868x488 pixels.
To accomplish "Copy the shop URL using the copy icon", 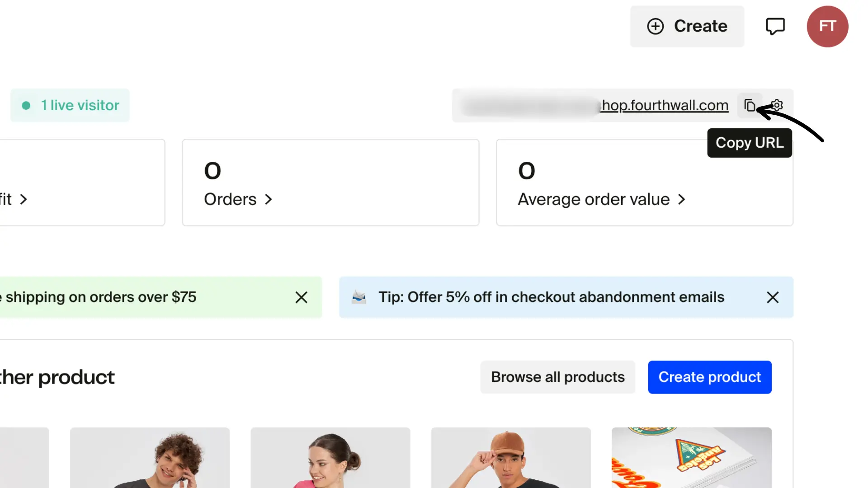I will pos(749,105).
